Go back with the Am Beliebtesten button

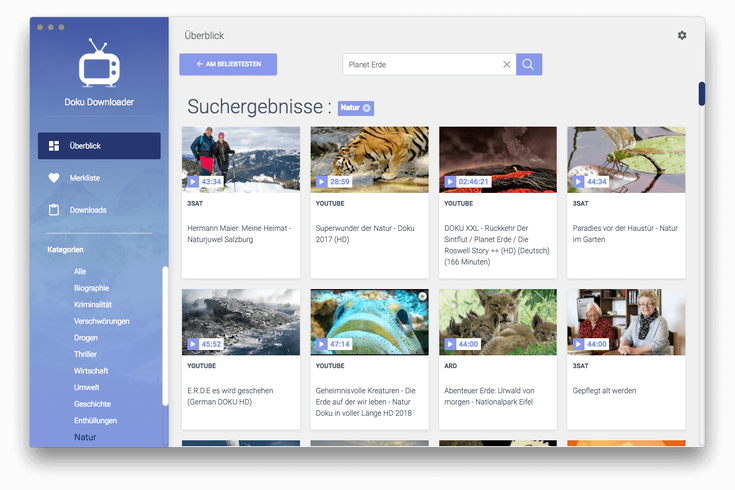coord(228,64)
